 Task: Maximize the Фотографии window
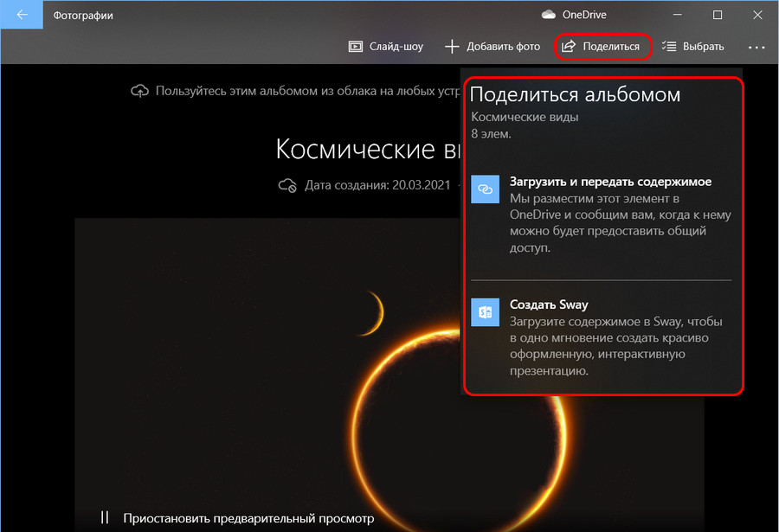718,15
